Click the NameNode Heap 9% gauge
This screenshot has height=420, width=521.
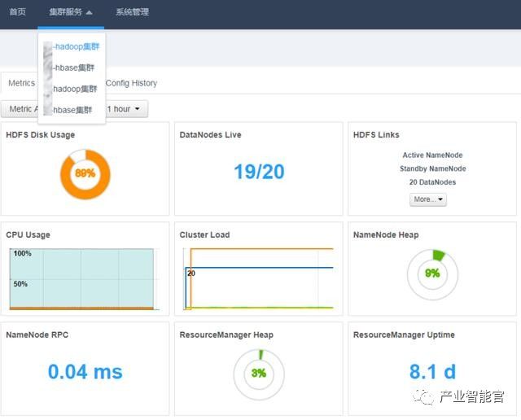click(432, 273)
